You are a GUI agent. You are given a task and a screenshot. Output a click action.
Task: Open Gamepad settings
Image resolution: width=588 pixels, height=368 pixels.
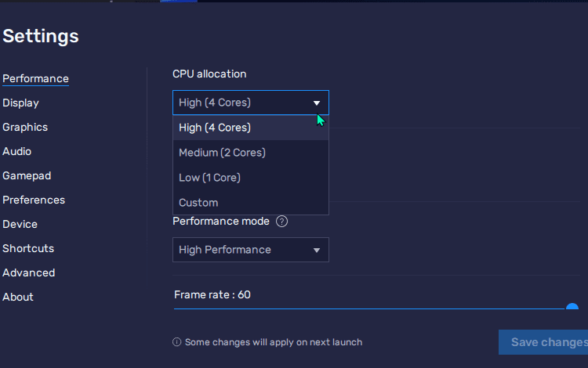click(x=27, y=175)
